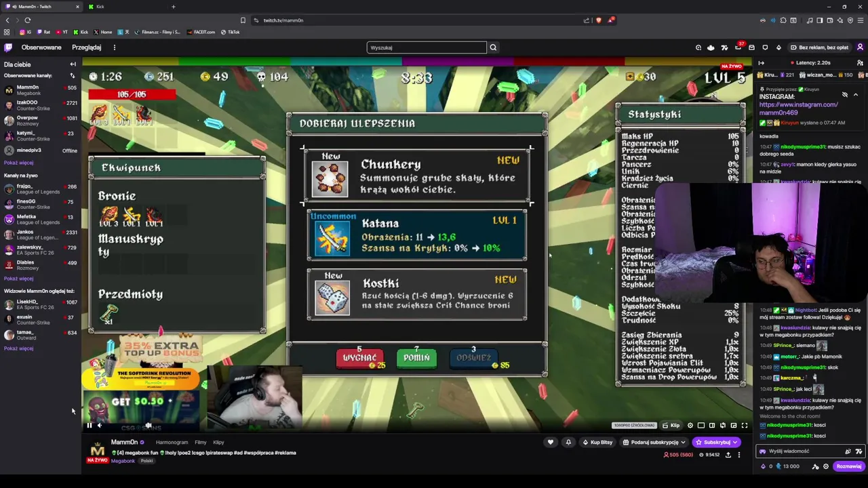The height and width of the screenshot is (488, 868).
Task: Click the Megabonk game category link
Action: (x=123, y=461)
